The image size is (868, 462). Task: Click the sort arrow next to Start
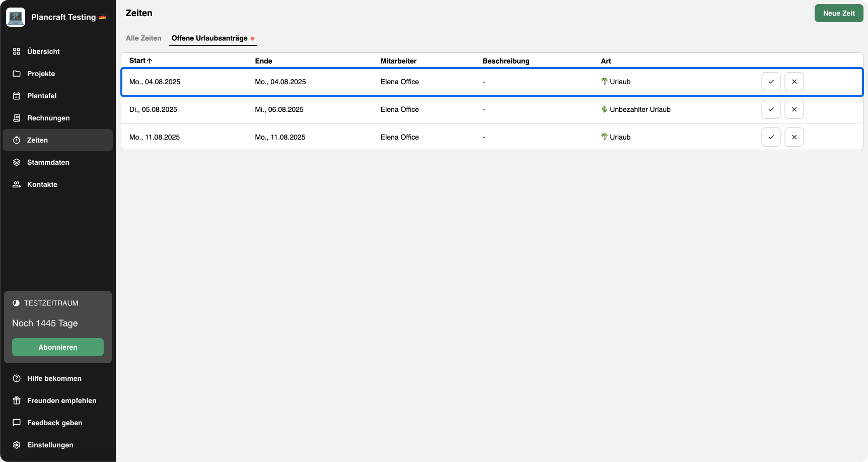click(150, 61)
